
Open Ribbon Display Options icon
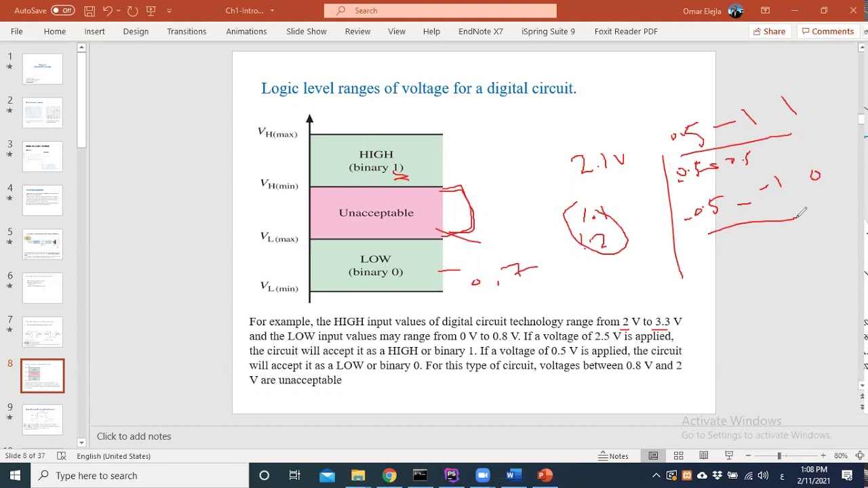click(x=765, y=10)
